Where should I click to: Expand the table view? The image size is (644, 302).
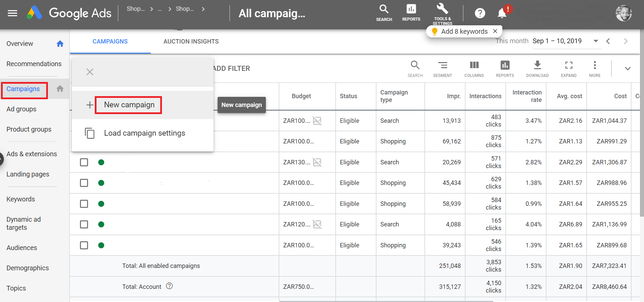coord(569,69)
